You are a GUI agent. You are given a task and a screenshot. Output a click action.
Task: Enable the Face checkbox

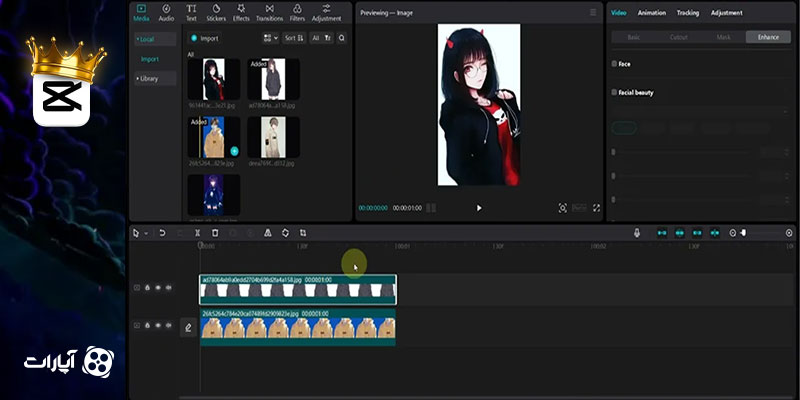pyautogui.click(x=614, y=64)
